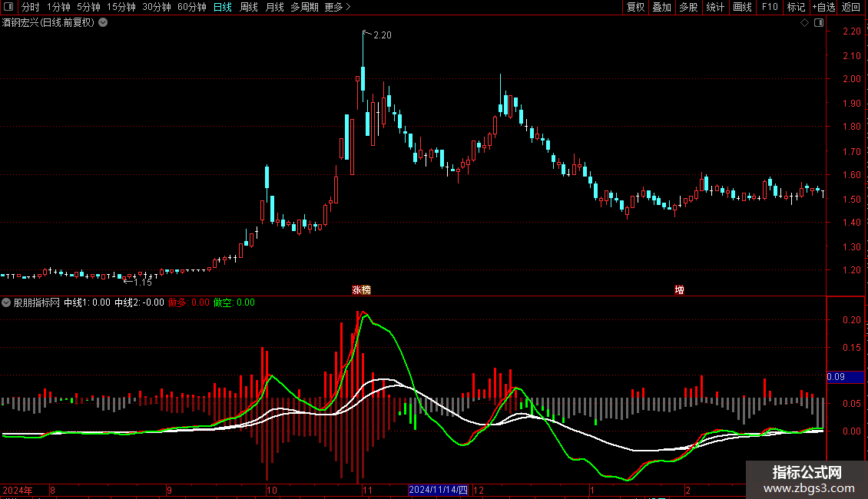The image size is (868, 499).
Task: Click the 0.09 value on indicator axis
Action: [836, 377]
